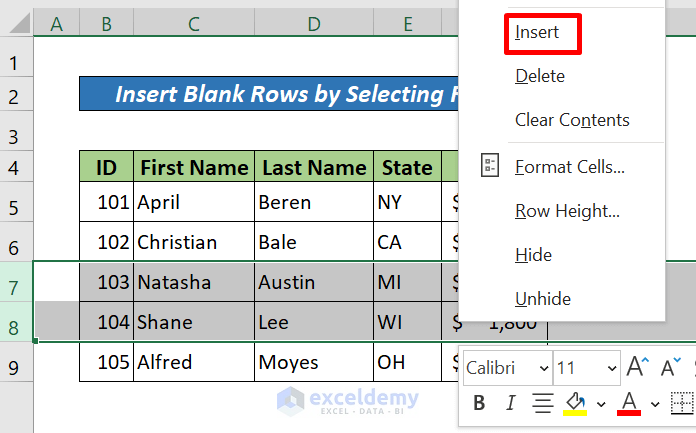Click the Format Cells icon
The height and width of the screenshot is (433, 696).
tap(490, 166)
